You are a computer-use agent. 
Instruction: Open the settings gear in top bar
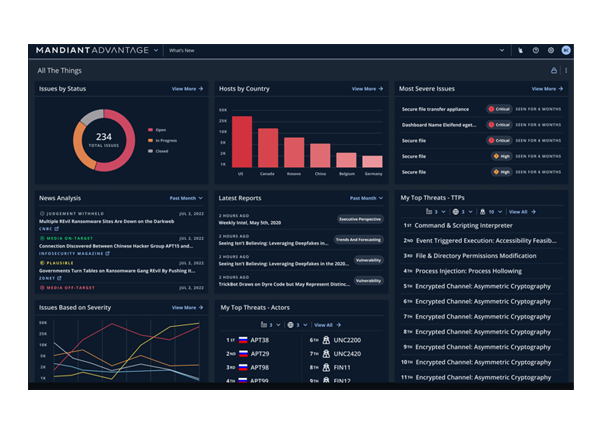(x=551, y=50)
